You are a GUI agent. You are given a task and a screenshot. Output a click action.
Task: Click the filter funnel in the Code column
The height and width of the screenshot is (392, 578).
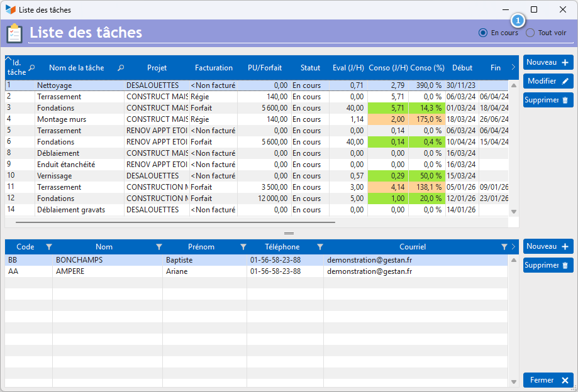[49, 247]
